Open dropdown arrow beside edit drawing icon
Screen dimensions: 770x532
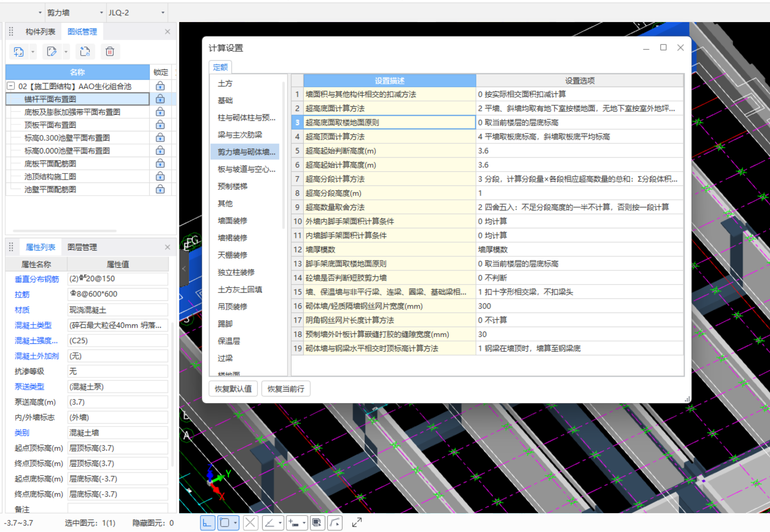[x=66, y=52]
